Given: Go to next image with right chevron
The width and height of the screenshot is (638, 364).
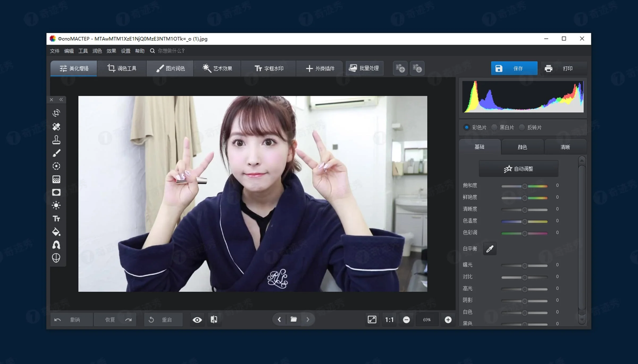Looking at the screenshot, I should pyautogui.click(x=308, y=319).
